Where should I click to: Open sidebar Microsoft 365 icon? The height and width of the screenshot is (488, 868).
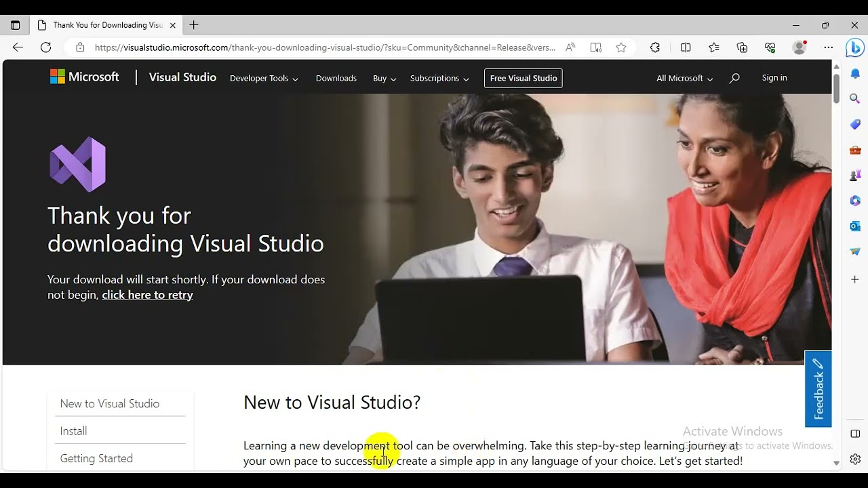855,201
